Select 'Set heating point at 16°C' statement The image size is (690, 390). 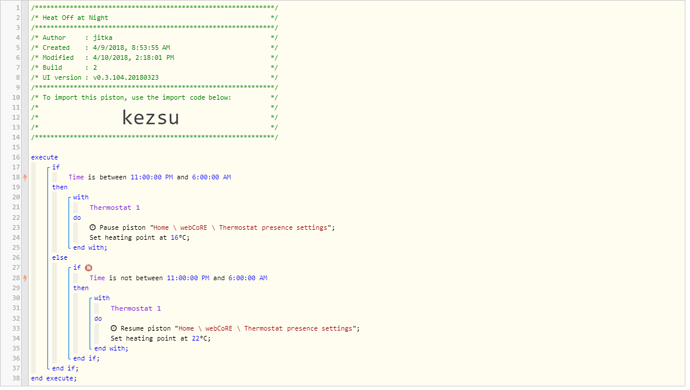(139, 238)
